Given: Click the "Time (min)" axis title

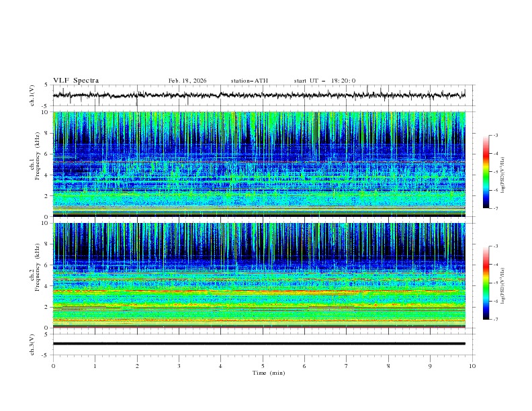Looking at the screenshot, I should 269,373.
